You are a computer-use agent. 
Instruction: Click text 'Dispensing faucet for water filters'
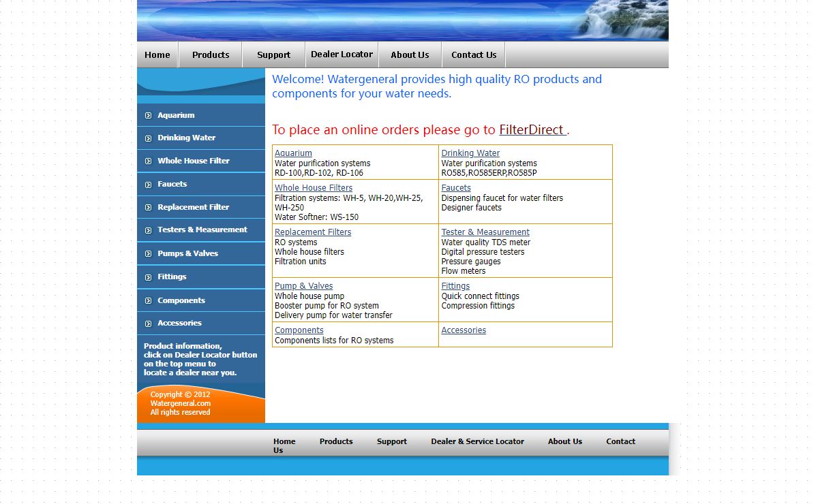(502, 198)
